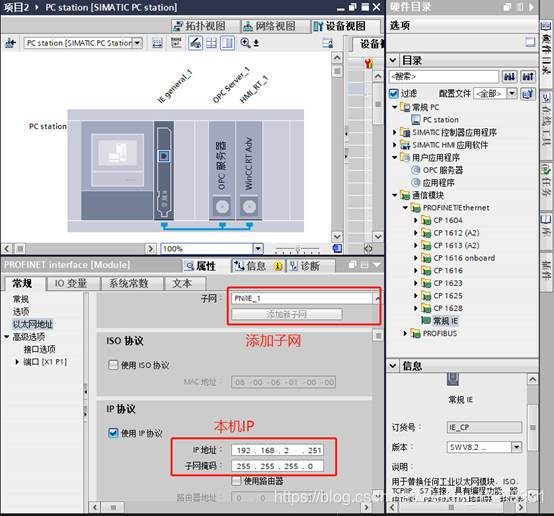Click the 子网掩码 input field
Screen dimensions: 554x516
[x=277, y=466]
